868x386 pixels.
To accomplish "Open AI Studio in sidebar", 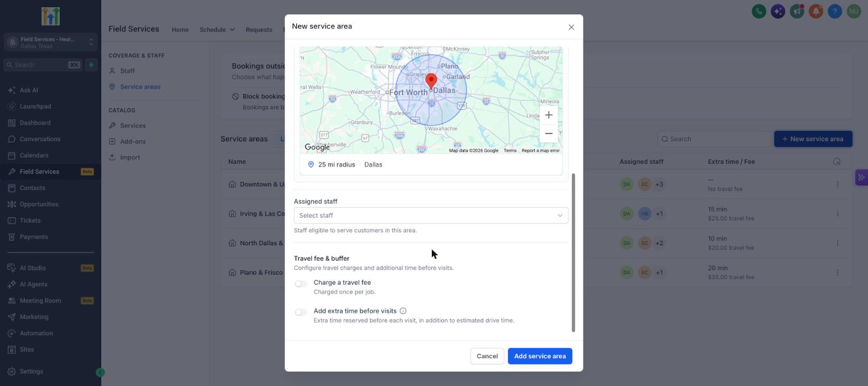I will tap(33, 268).
